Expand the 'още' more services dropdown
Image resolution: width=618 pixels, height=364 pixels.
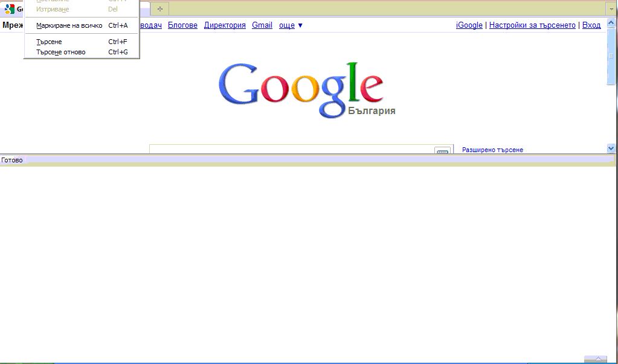291,25
